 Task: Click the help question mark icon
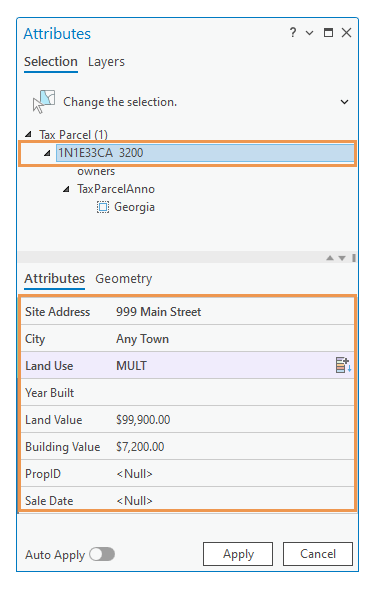click(x=292, y=33)
